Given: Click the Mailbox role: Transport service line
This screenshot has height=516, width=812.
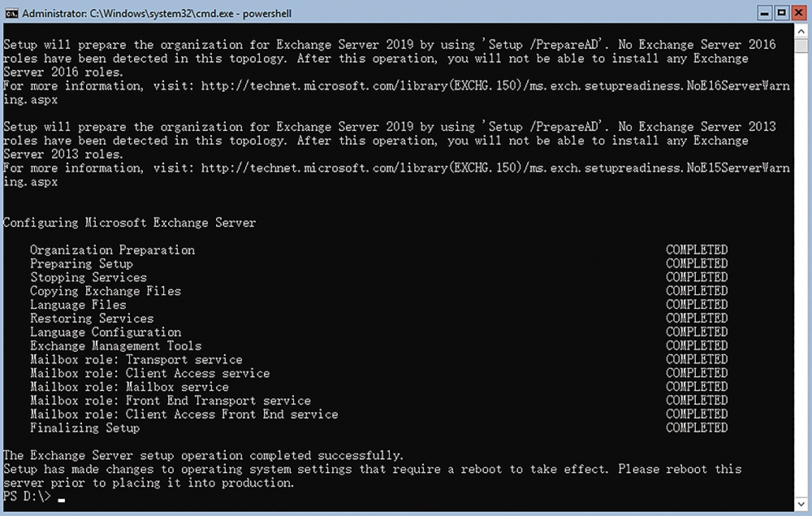Looking at the screenshot, I should (136, 359).
